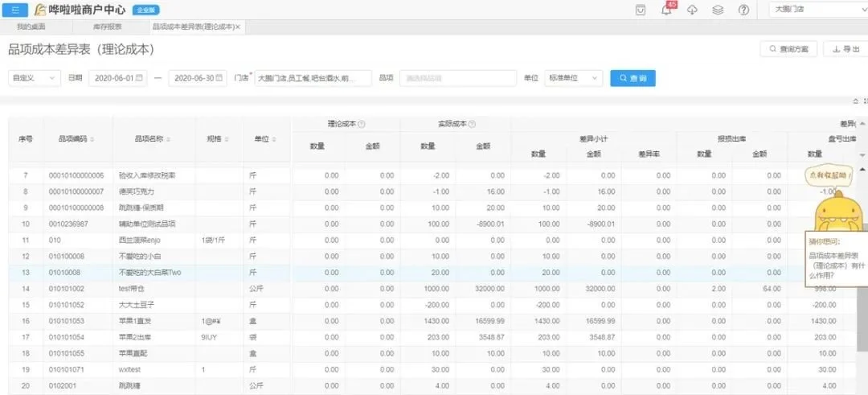This screenshot has width=868, height=395.
Task: Click item code 0010236987
Action: [x=68, y=224]
